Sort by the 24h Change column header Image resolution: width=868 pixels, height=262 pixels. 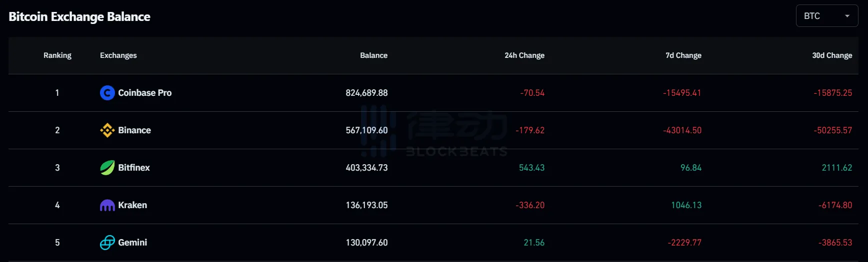(524, 55)
